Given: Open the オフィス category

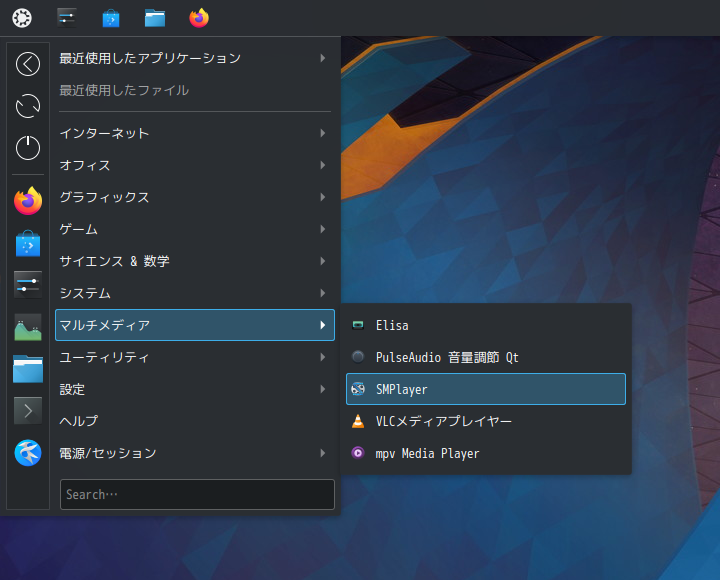Looking at the screenshot, I should tap(195, 165).
